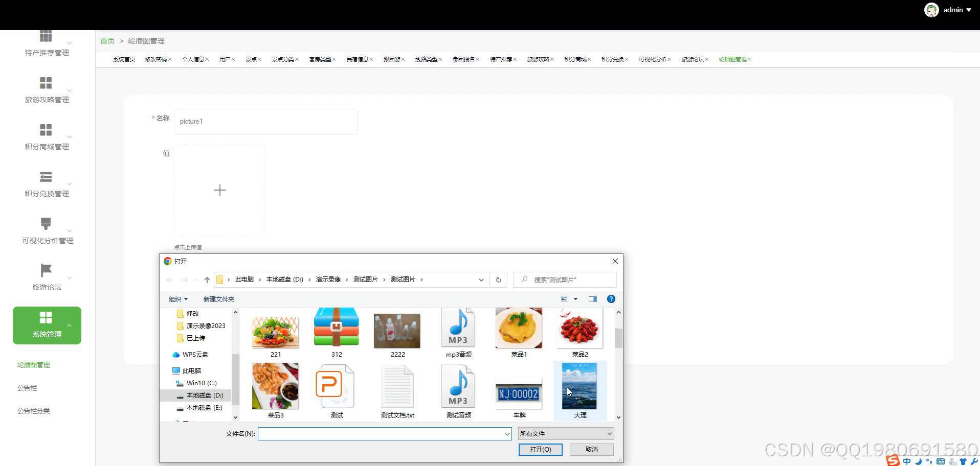Select 公告栏 submenu item

(27, 388)
